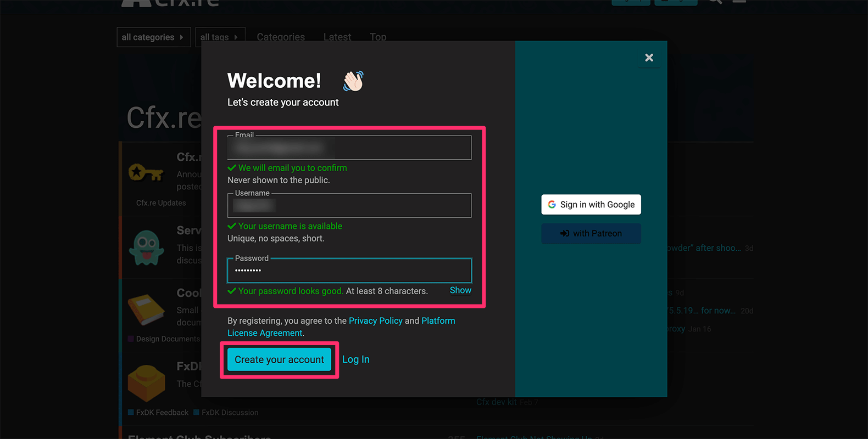868x439 pixels.
Task: Show the password text
Action: (460, 290)
